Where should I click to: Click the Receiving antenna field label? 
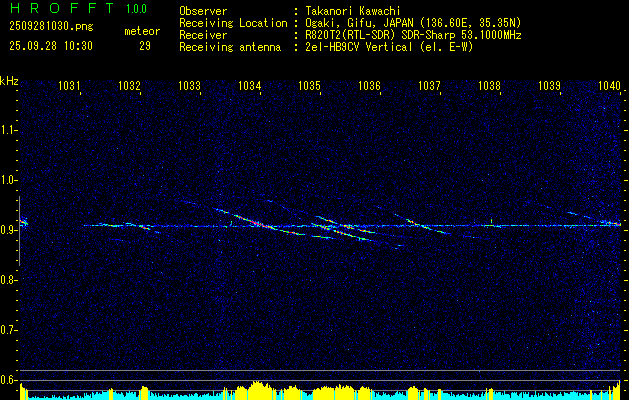(x=230, y=47)
